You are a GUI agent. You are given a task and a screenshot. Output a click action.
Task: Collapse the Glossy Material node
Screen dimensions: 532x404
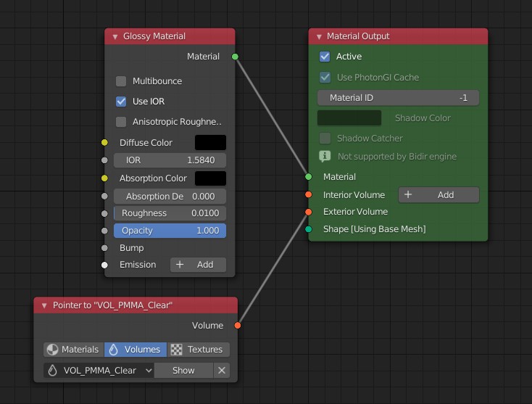tap(115, 36)
